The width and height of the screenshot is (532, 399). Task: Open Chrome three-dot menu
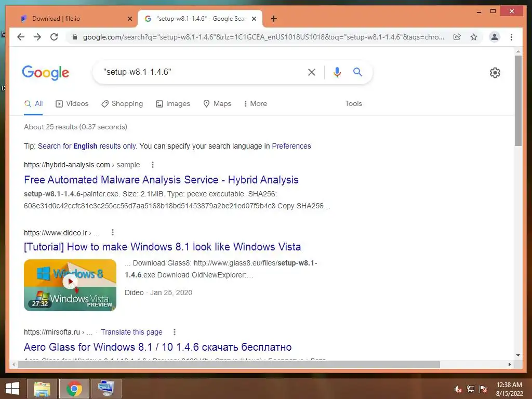pyautogui.click(x=511, y=37)
